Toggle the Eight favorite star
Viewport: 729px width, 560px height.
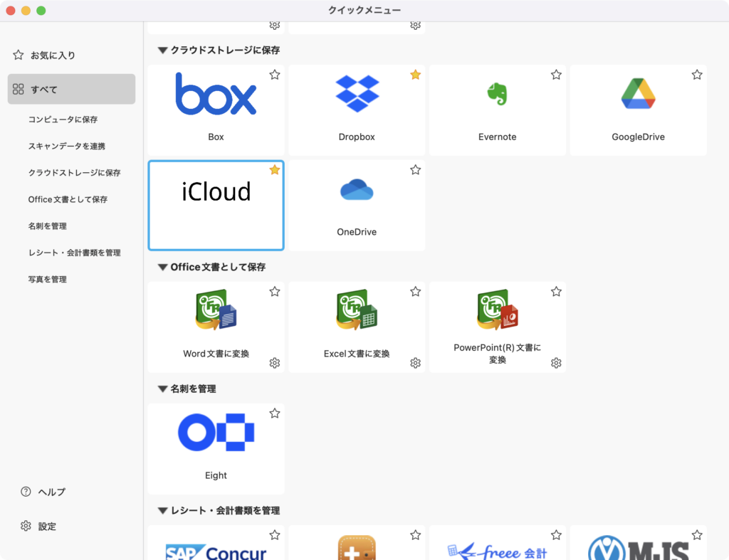pyautogui.click(x=275, y=413)
